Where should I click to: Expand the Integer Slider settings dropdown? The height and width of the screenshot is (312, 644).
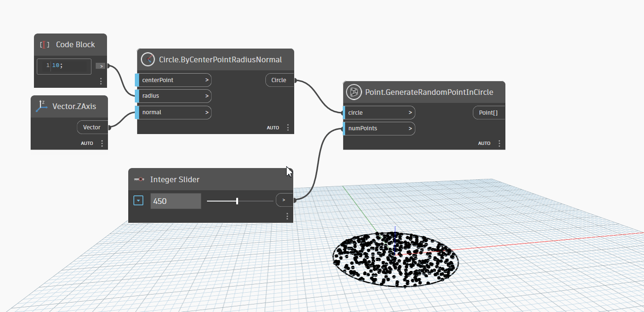click(138, 201)
